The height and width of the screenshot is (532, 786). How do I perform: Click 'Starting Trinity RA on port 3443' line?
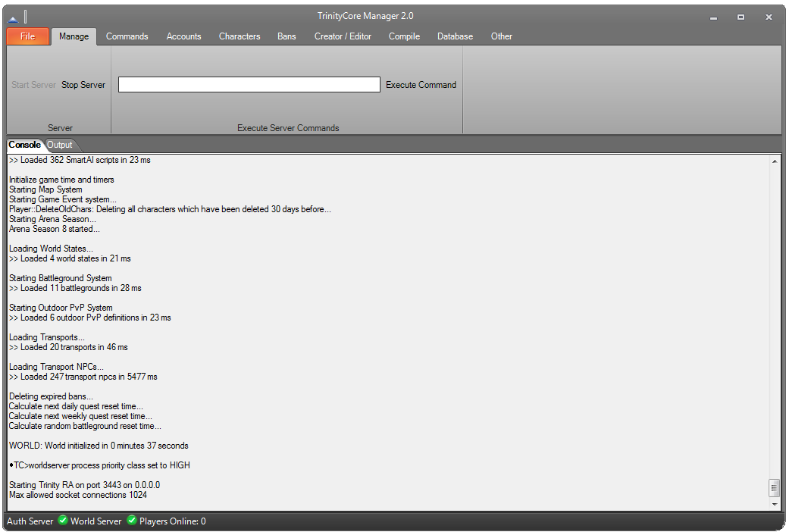point(84,485)
